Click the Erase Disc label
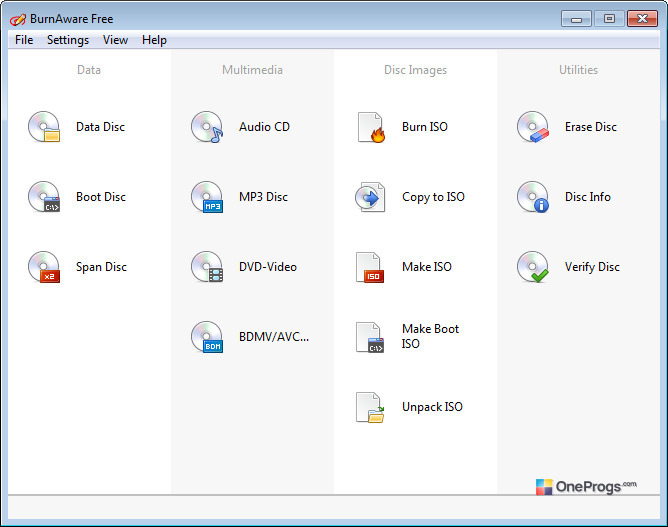 click(x=591, y=127)
